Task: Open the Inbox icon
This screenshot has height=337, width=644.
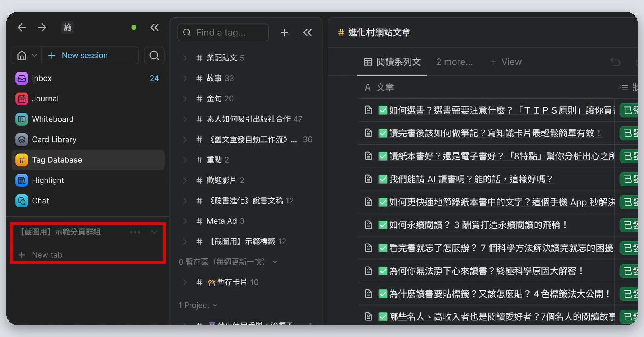Action: coord(22,79)
